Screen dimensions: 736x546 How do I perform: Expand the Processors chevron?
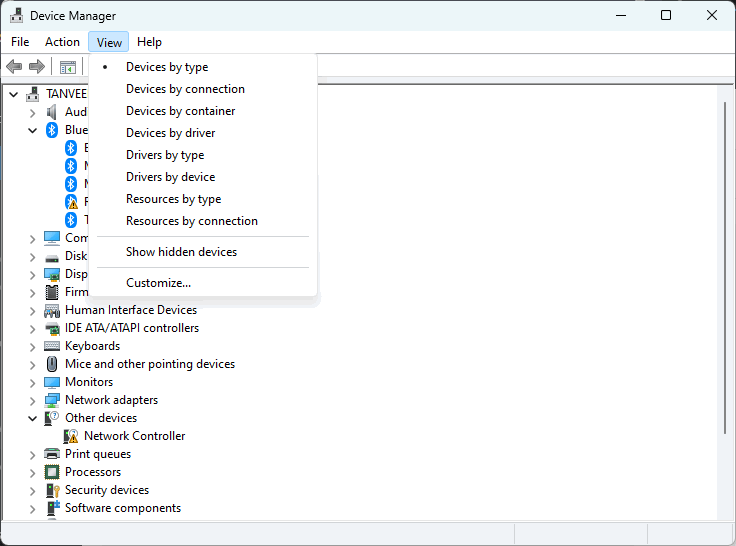pos(32,473)
